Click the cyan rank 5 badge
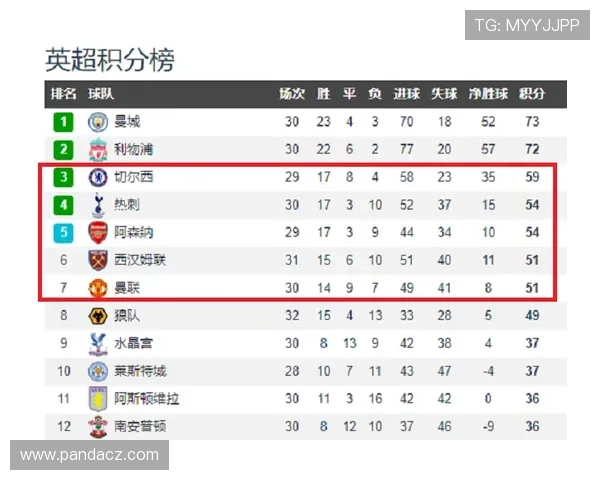600x480 pixels. (63, 233)
